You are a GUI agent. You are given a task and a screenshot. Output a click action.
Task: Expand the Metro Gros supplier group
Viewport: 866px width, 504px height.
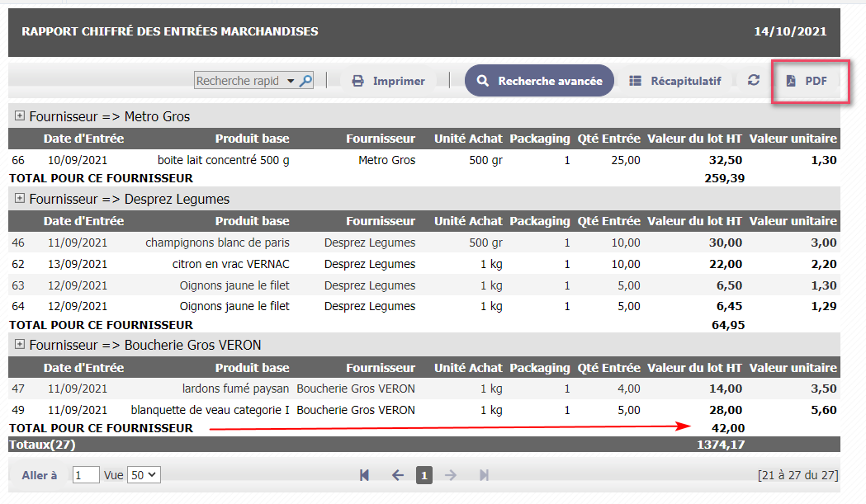click(x=20, y=116)
